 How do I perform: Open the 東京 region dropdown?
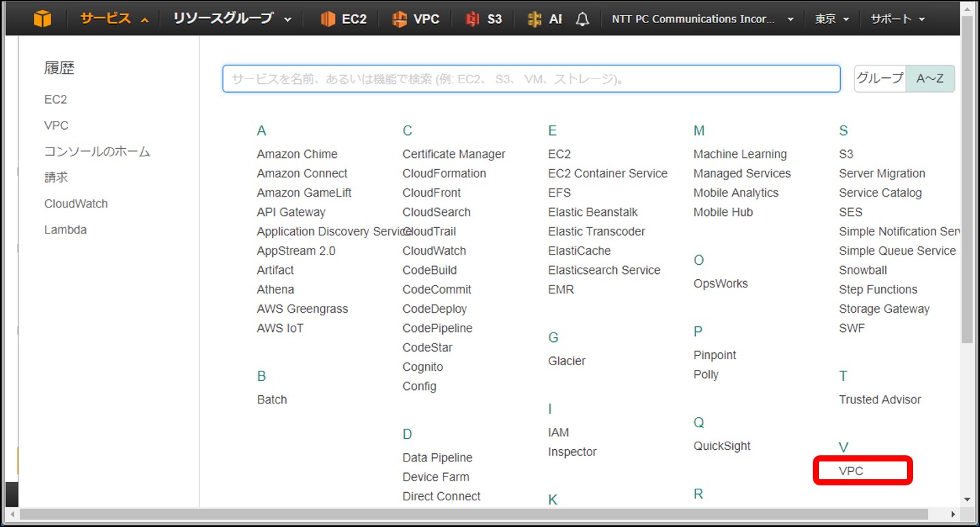832,19
